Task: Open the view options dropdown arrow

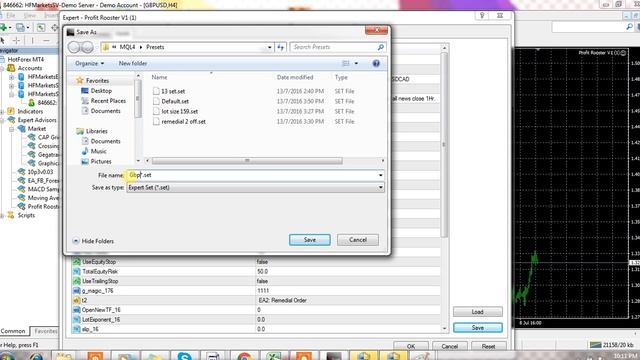Action: coord(356,64)
